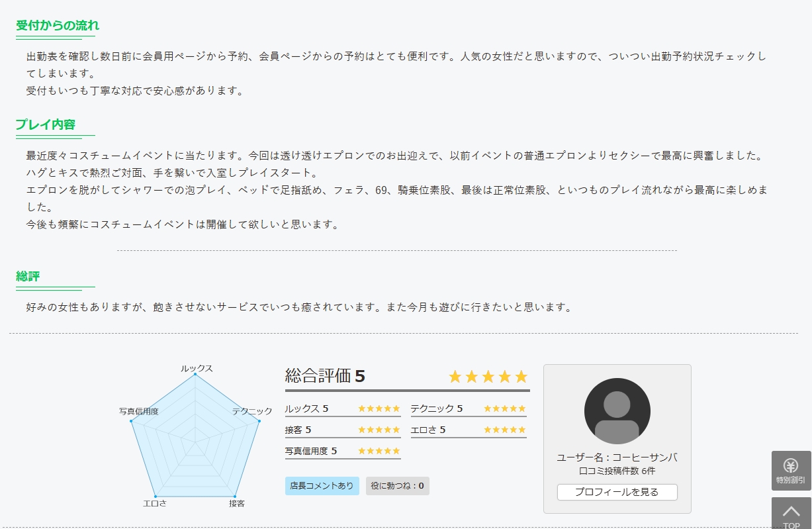Click stars beside エロさ 5 rating
The image size is (812, 529).
[505, 430]
